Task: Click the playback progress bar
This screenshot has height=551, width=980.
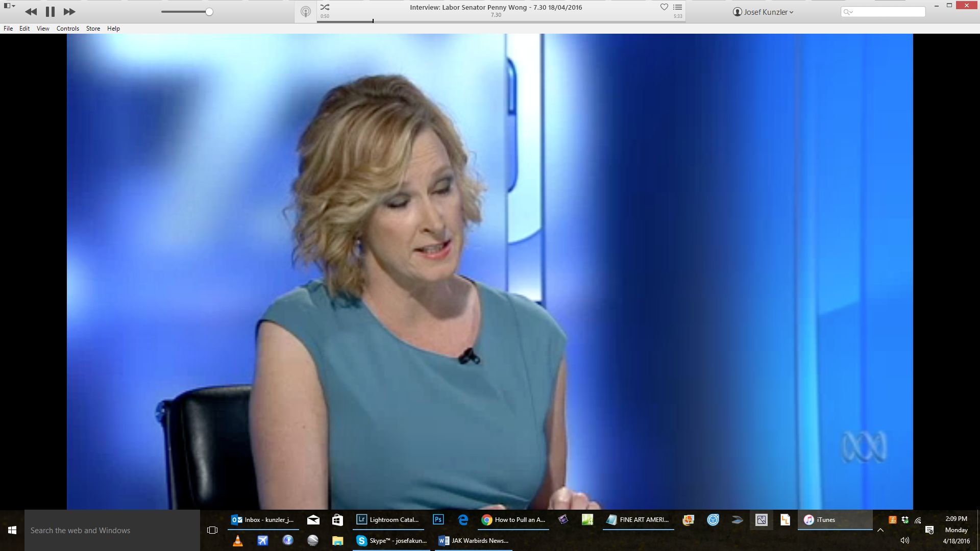Action: tap(500, 21)
